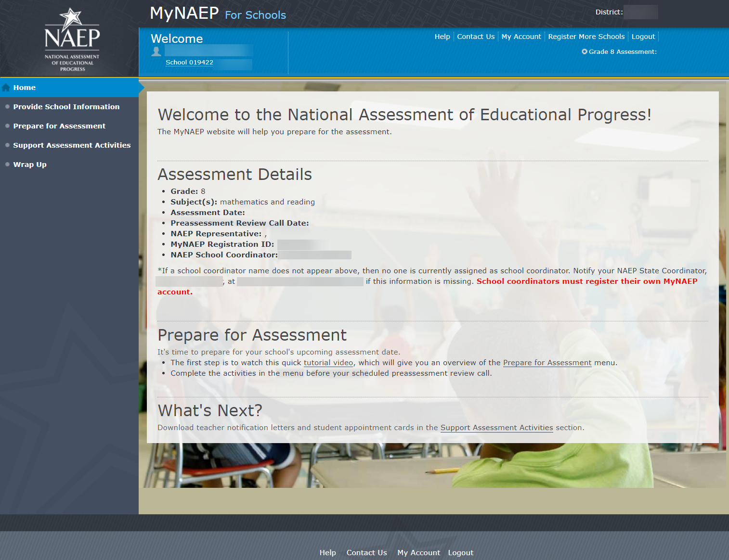Screen dimensions: 729x560
Task: Click Register More Schools link
Action: (586, 37)
